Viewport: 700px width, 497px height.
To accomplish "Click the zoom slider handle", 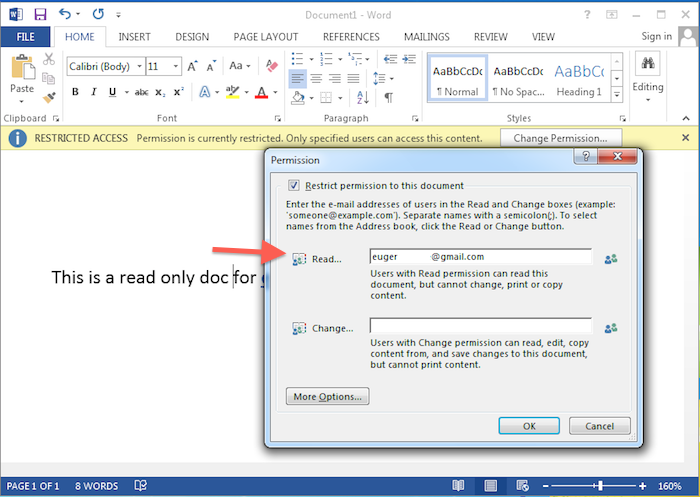I will click(600, 486).
